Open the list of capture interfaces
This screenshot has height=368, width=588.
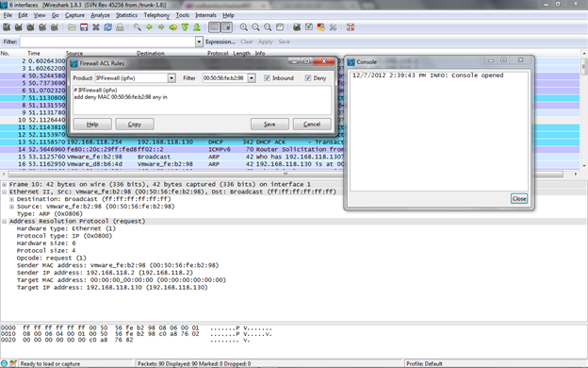(x=7, y=27)
